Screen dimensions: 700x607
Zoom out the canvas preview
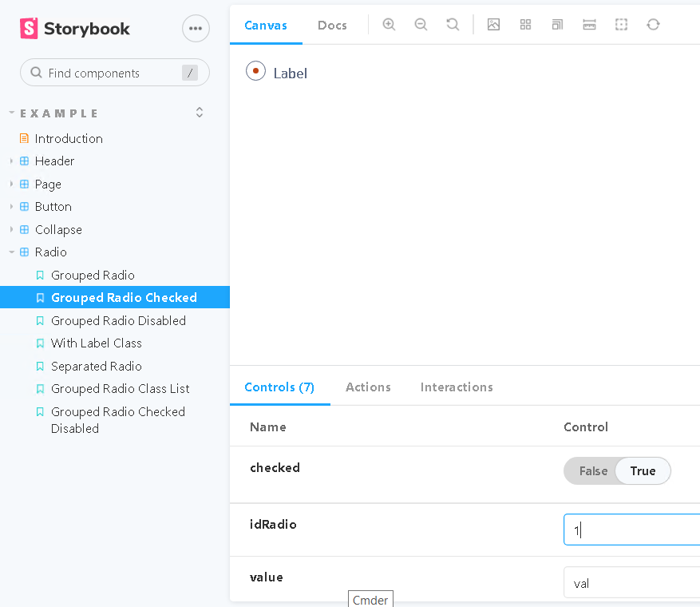click(x=421, y=25)
